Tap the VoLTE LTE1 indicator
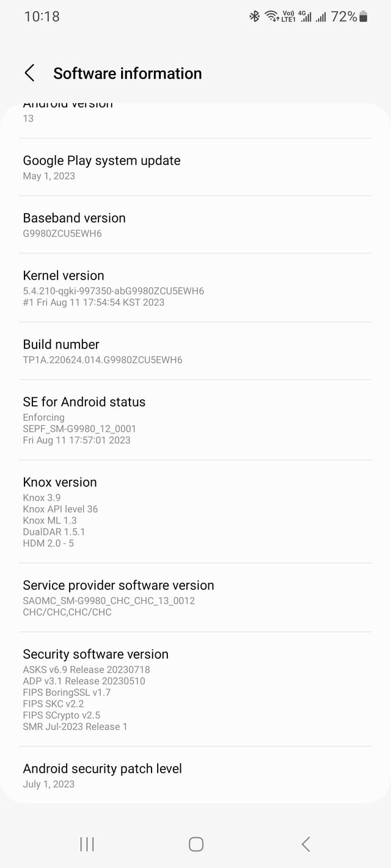 (x=288, y=16)
